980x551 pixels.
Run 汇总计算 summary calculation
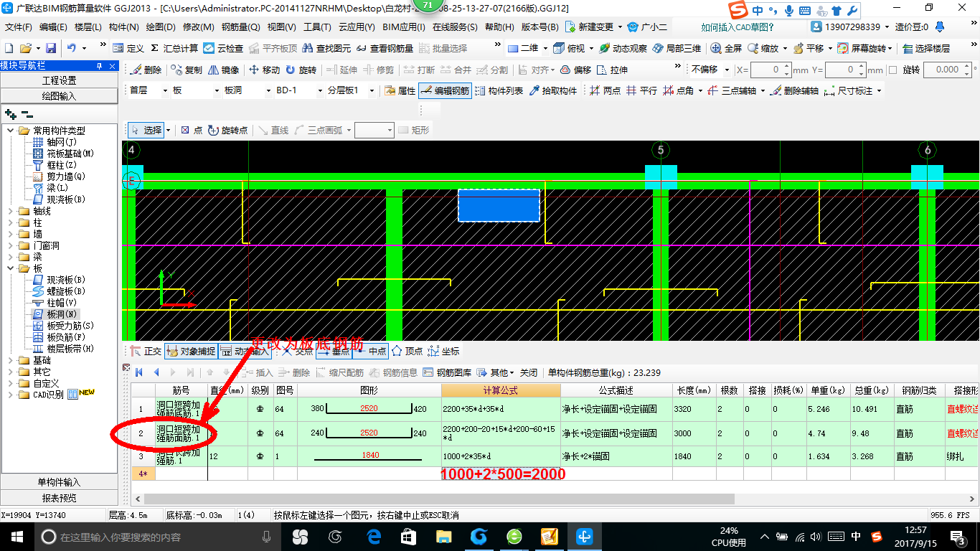(174, 48)
